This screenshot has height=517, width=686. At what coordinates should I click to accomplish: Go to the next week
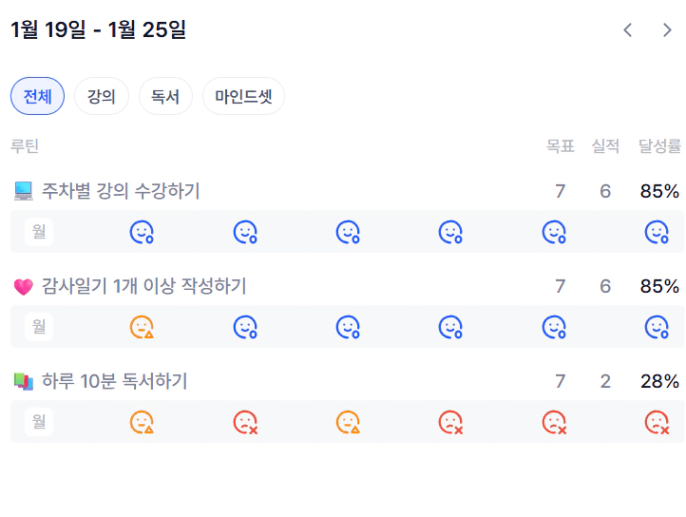667,30
